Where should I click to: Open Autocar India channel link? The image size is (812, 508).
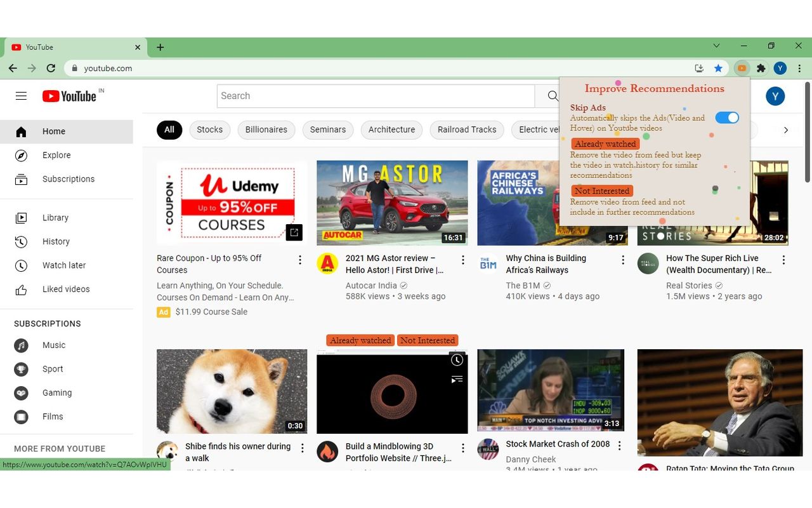click(371, 286)
